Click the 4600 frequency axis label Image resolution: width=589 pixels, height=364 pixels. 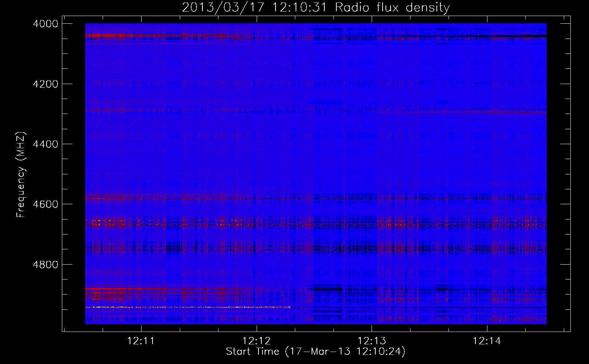46,204
